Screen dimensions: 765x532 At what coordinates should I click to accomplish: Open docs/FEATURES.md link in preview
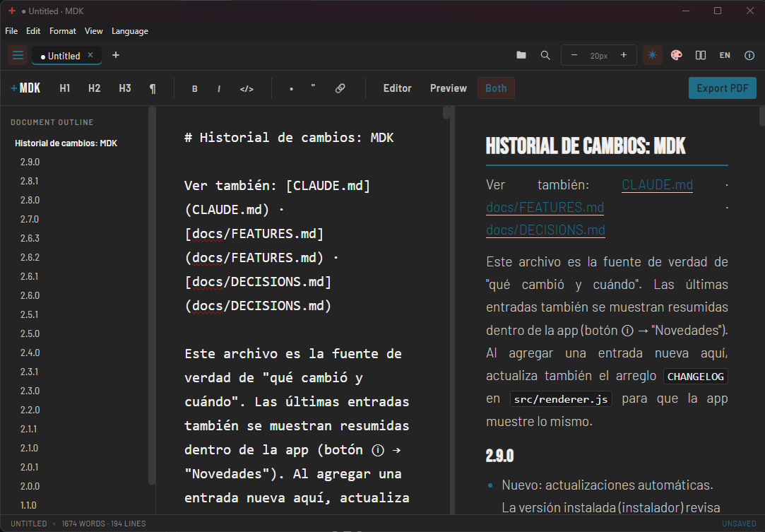point(545,208)
